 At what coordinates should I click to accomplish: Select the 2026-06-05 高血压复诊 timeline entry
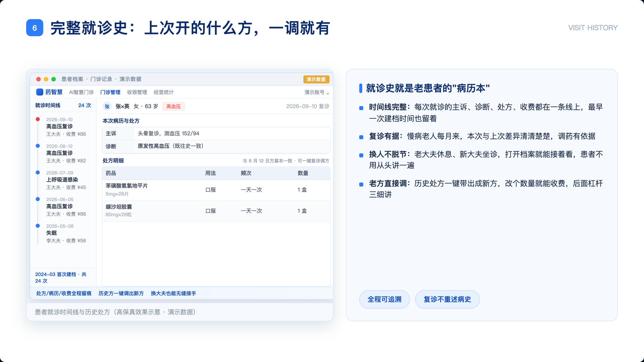pyautogui.click(x=63, y=207)
